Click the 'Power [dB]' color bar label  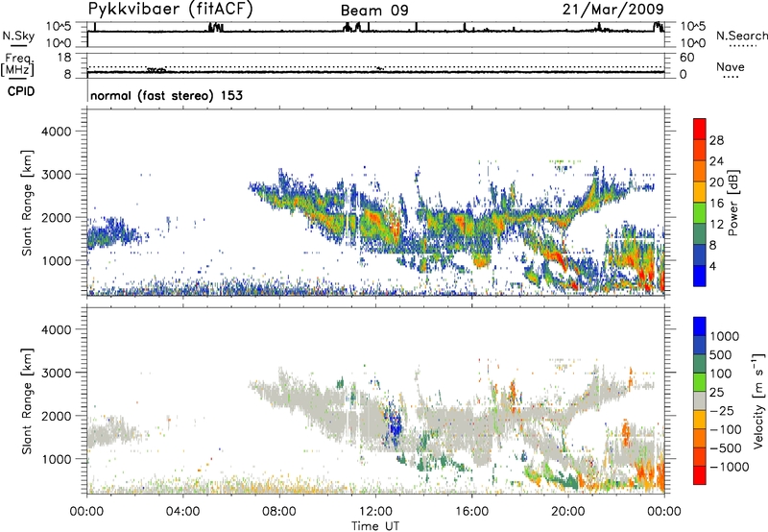coord(732,203)
